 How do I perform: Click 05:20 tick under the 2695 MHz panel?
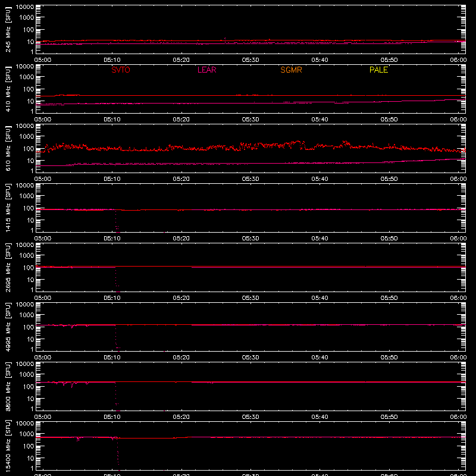[181, 298]
